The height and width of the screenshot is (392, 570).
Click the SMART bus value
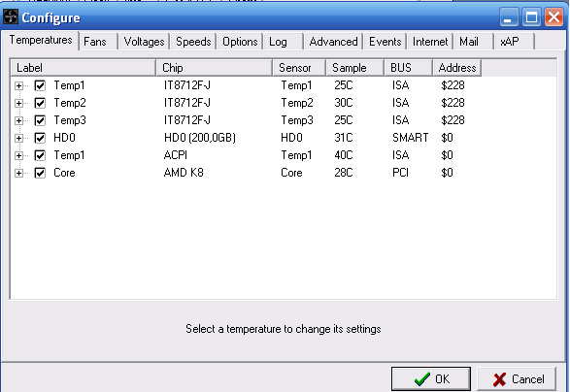pos(410,138)
